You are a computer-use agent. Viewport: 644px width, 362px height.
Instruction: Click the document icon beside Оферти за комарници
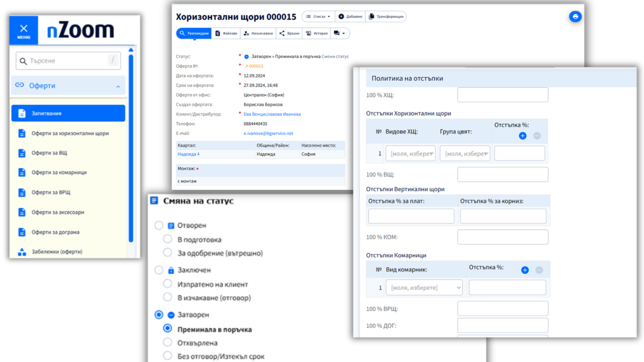[22, 172]
